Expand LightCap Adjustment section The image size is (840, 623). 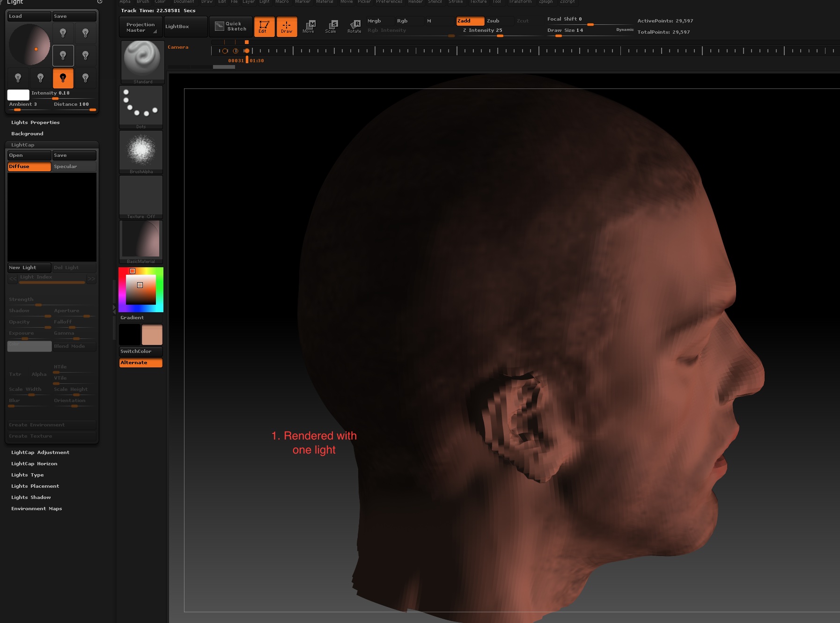click(40, 453)
